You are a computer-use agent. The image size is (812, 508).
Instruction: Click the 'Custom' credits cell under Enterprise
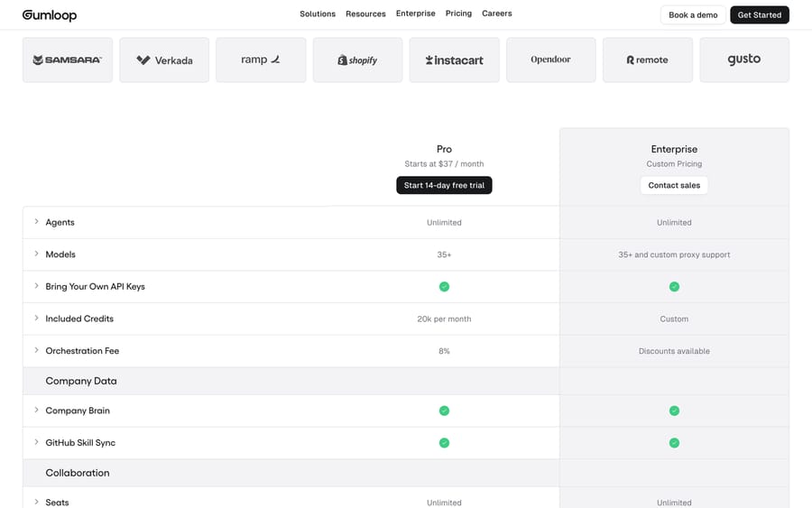click(674, 319)
